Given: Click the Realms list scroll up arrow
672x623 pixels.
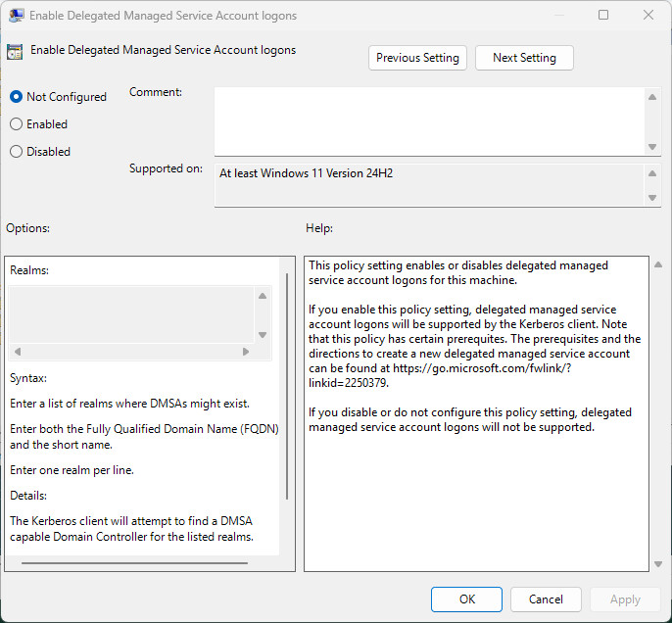Looking at the screenshot, I should point(262,296).
